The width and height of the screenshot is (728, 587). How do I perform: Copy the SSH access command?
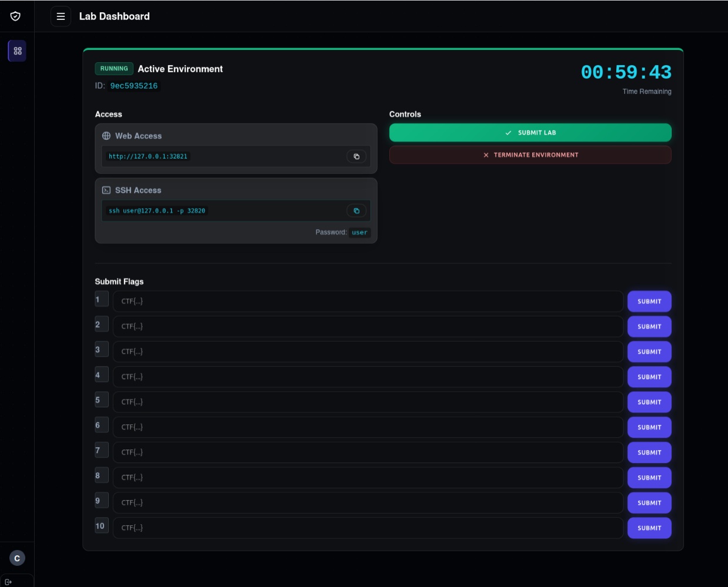(x=356, y=211)
